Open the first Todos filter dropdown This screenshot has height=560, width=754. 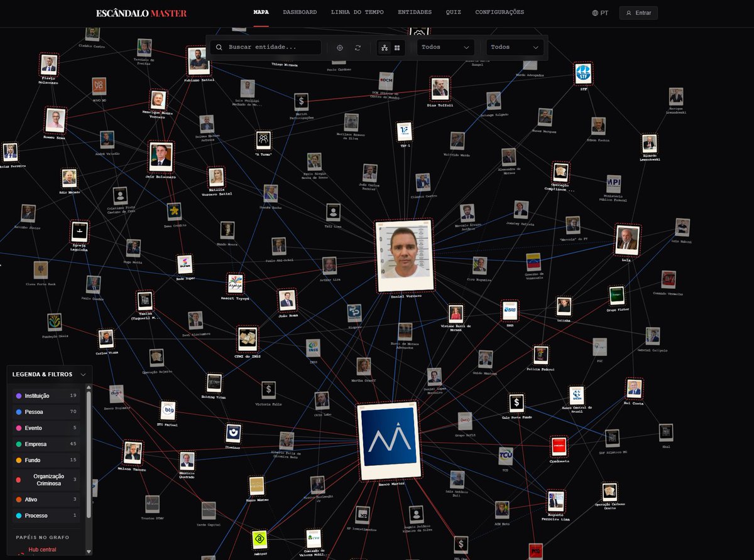pyautogui.click(x=445, y=47)
